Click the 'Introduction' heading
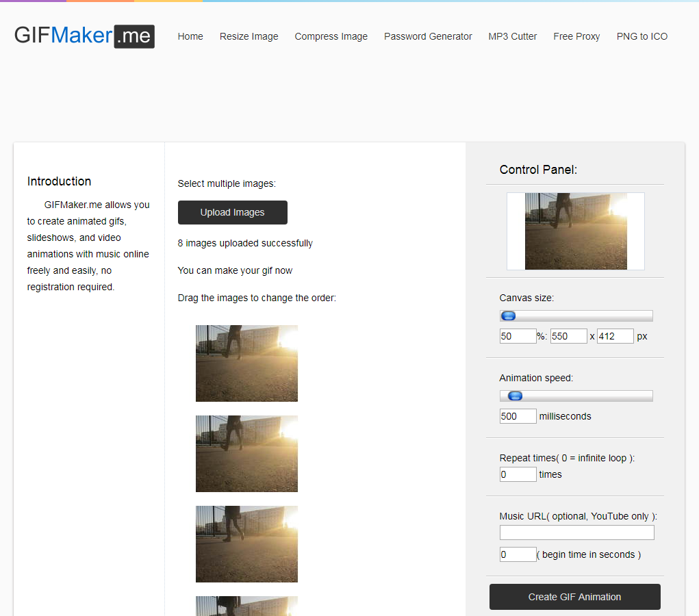This screenshot has width=699, height=616. tap(59, 181)
